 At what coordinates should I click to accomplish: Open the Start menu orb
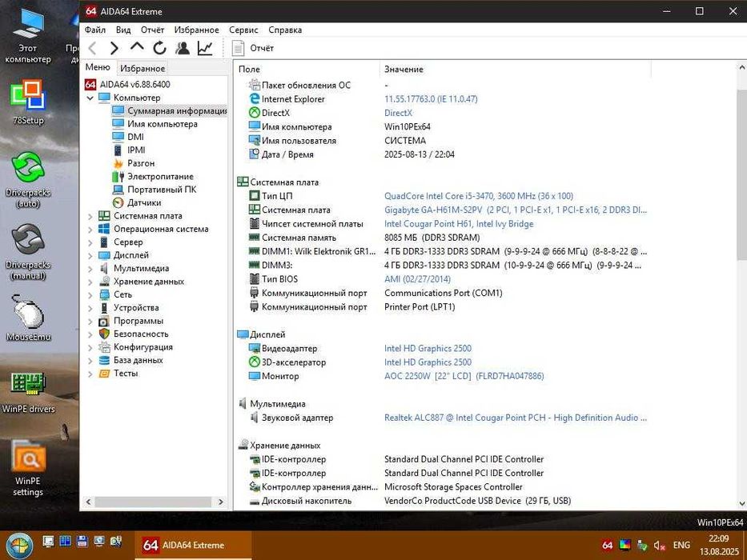click(19, 546)
